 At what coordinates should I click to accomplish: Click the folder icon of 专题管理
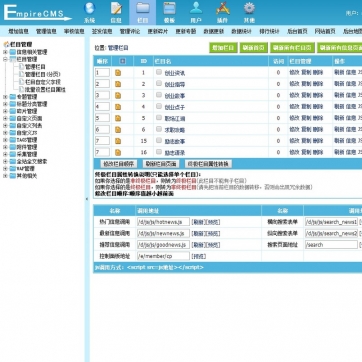click(x=13, y=97)
